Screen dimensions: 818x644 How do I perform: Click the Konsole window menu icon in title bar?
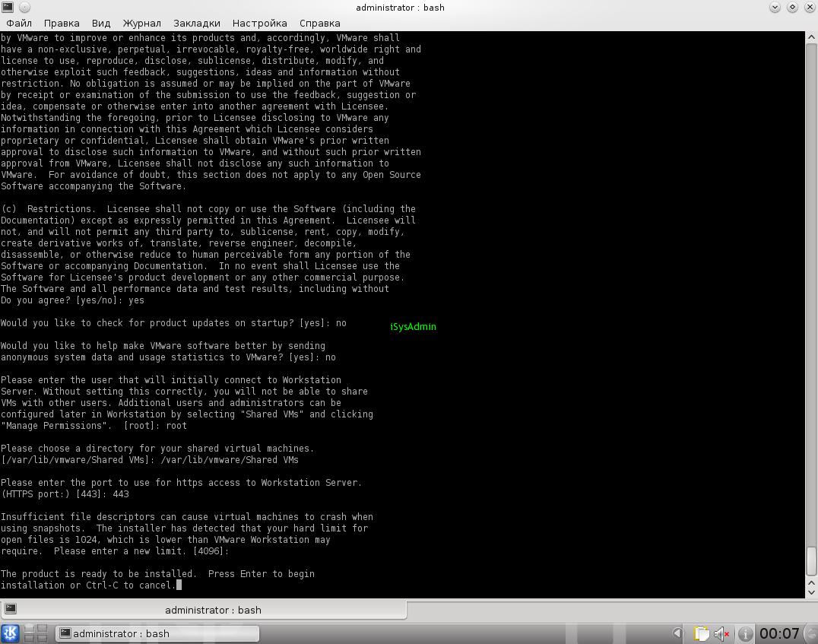(x=8, y=8)
